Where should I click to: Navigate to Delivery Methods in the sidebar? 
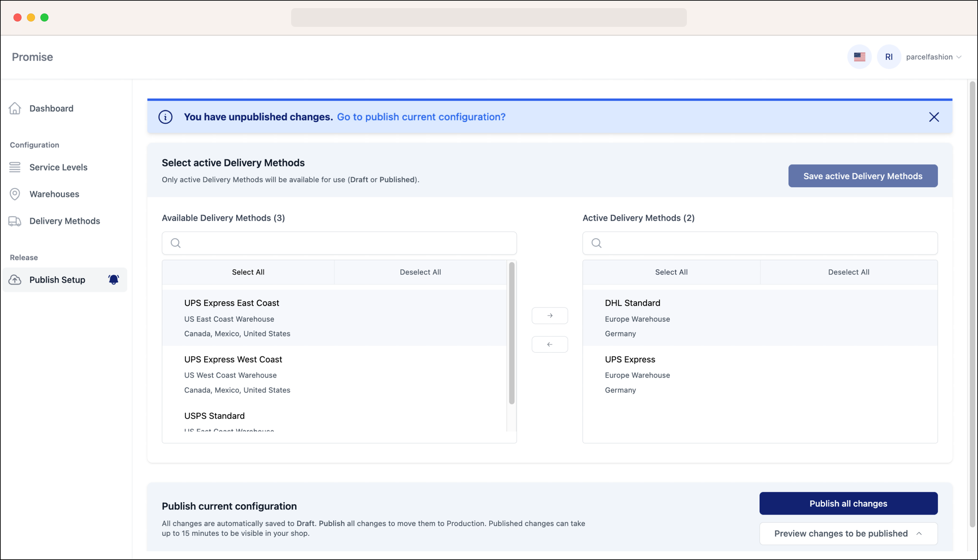(x=65, y=221)
